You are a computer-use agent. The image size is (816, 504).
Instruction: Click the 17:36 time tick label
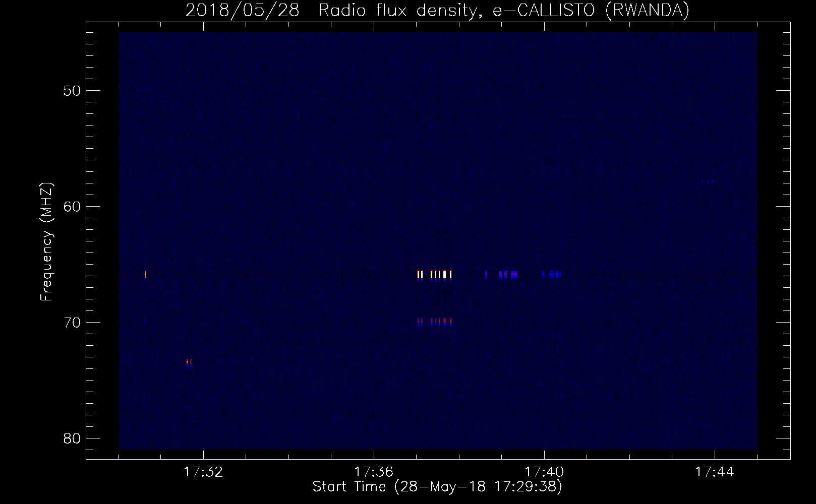pos(374,472)
